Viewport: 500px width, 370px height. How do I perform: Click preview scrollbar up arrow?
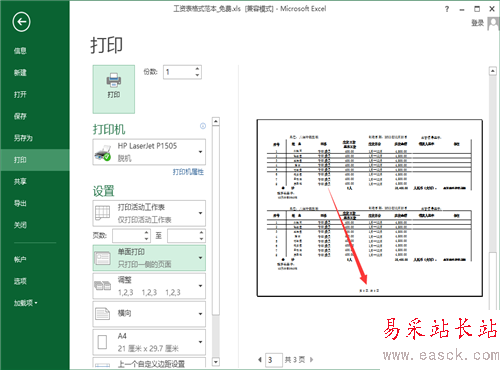pos(493,71)
